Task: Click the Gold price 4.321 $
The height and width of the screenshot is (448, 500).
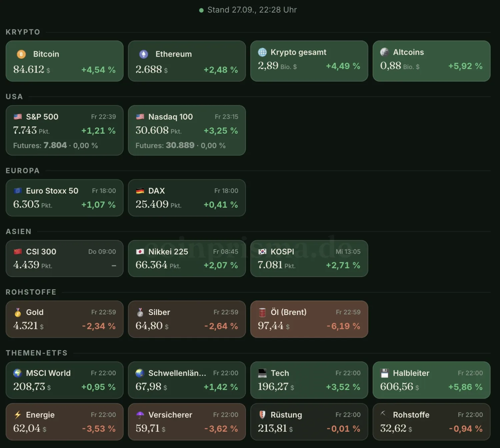Action: pos(28,326)
